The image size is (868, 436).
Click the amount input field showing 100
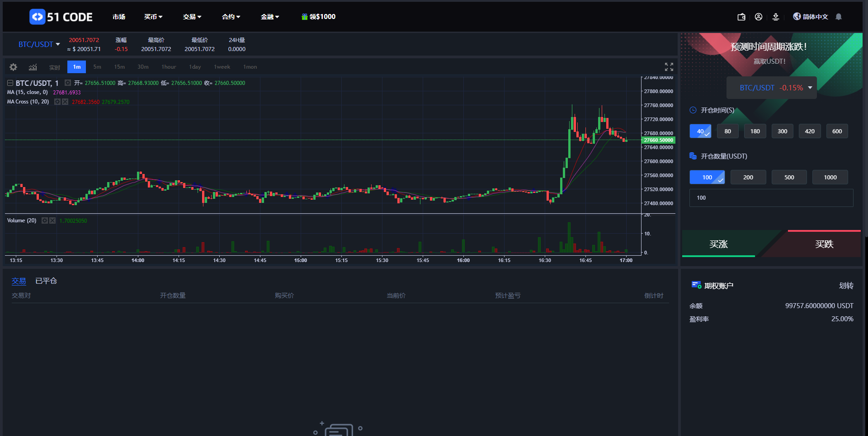click(x=771, y=198)
